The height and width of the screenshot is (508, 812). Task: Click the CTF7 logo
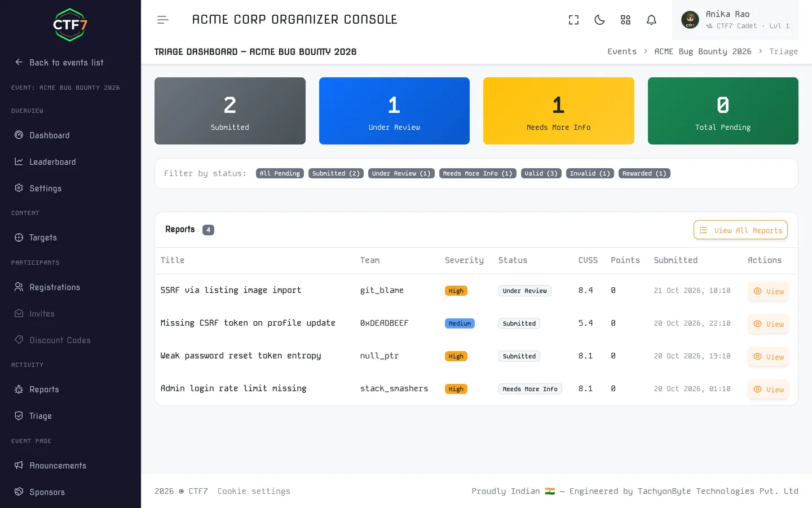(x=70, y=25)
